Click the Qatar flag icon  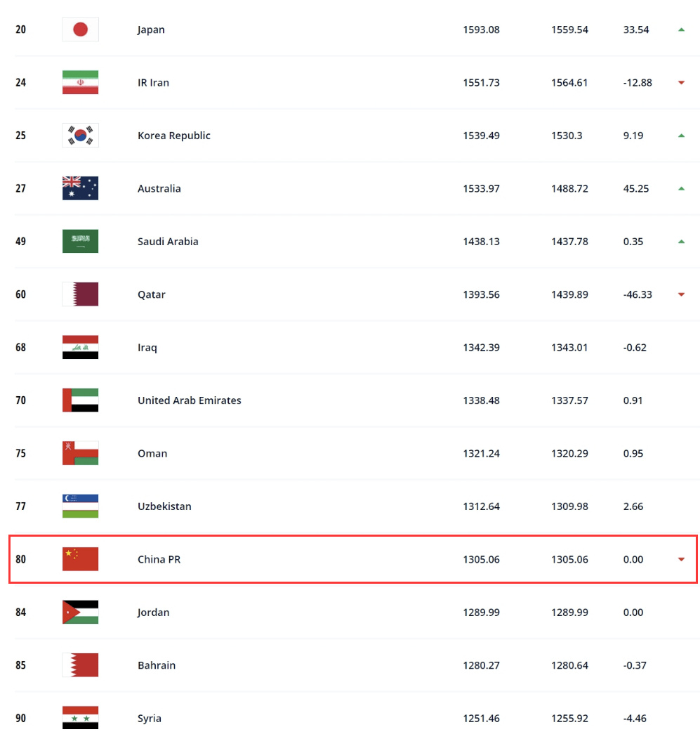pyautogui.click(x=80, y=294)
